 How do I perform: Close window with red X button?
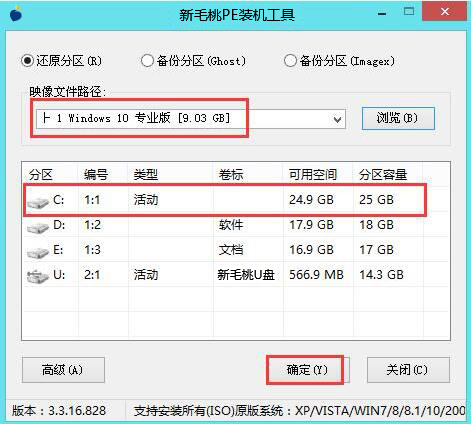[445, 12]
